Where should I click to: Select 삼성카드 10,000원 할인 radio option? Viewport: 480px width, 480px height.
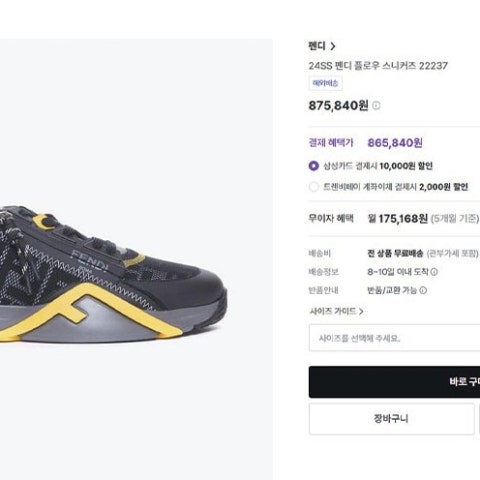pyautogui.click(x=313, y=166)
